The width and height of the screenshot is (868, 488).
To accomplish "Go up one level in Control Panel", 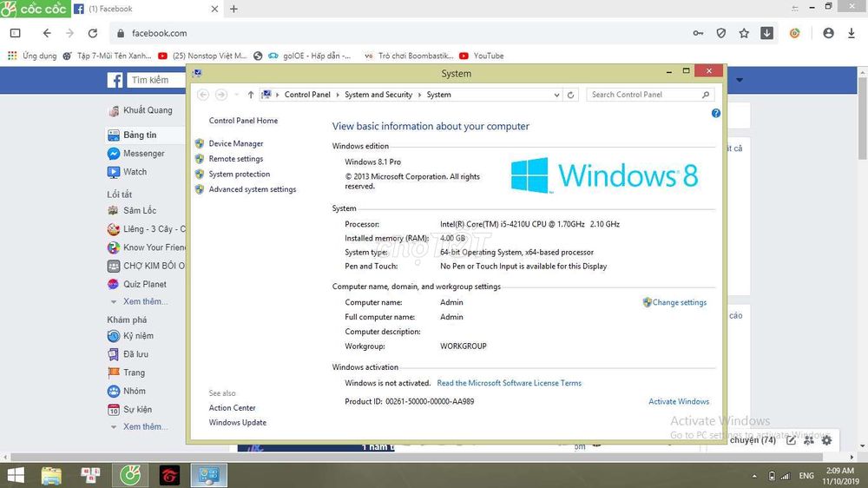I will tap(251, 95).
